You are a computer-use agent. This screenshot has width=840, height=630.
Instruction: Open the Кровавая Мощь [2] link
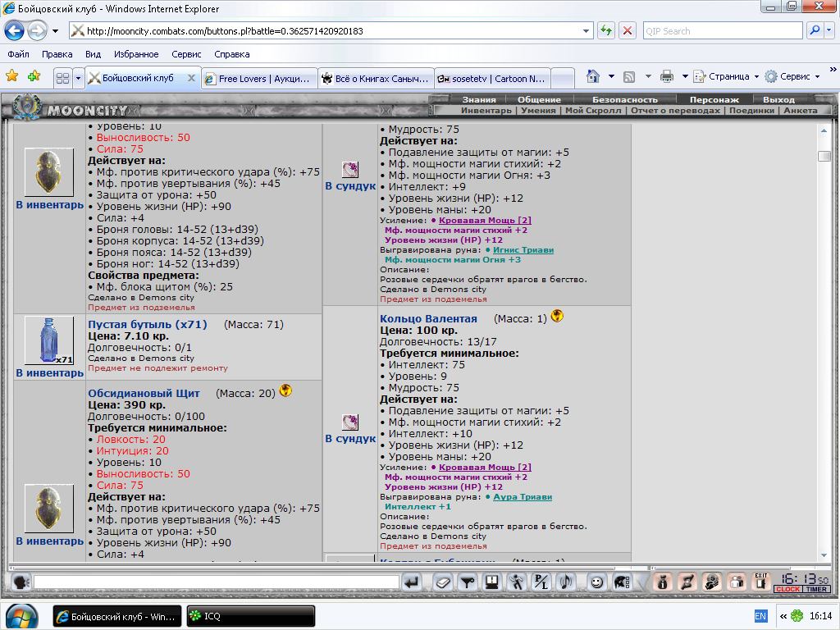pos(485,220)
